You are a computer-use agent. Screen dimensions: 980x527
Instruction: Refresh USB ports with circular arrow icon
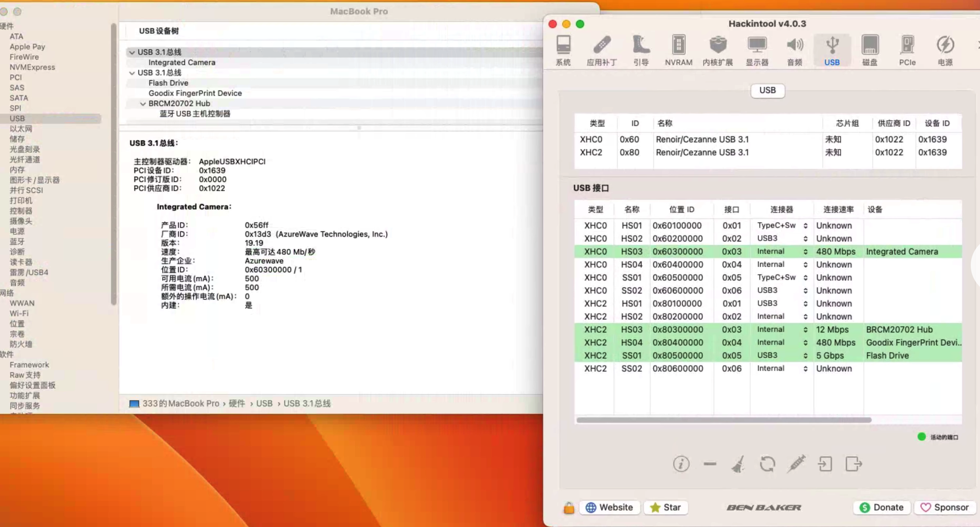pos(768,464)
